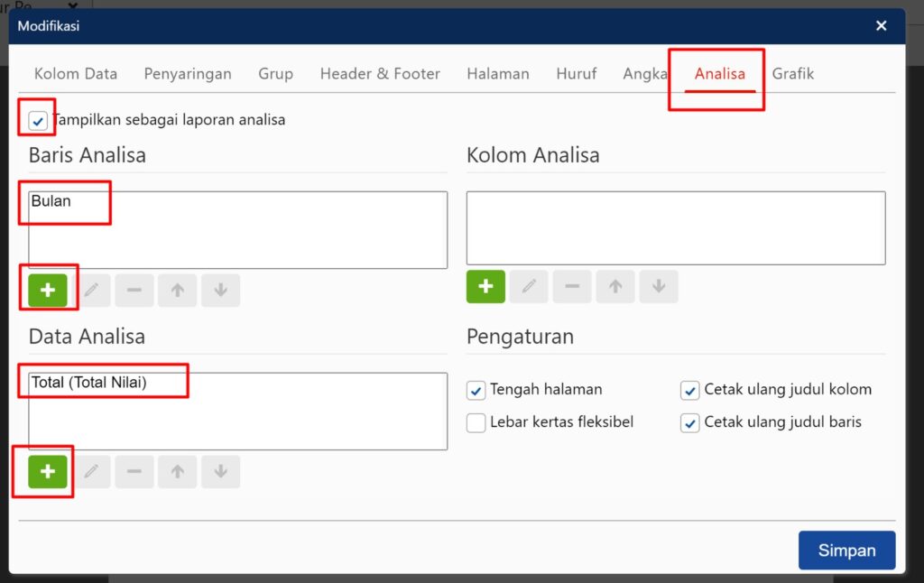924x583 pixels.
Task: Disable the Tengah halaman option
Action: pyautogui.click(x=476, y=390)
